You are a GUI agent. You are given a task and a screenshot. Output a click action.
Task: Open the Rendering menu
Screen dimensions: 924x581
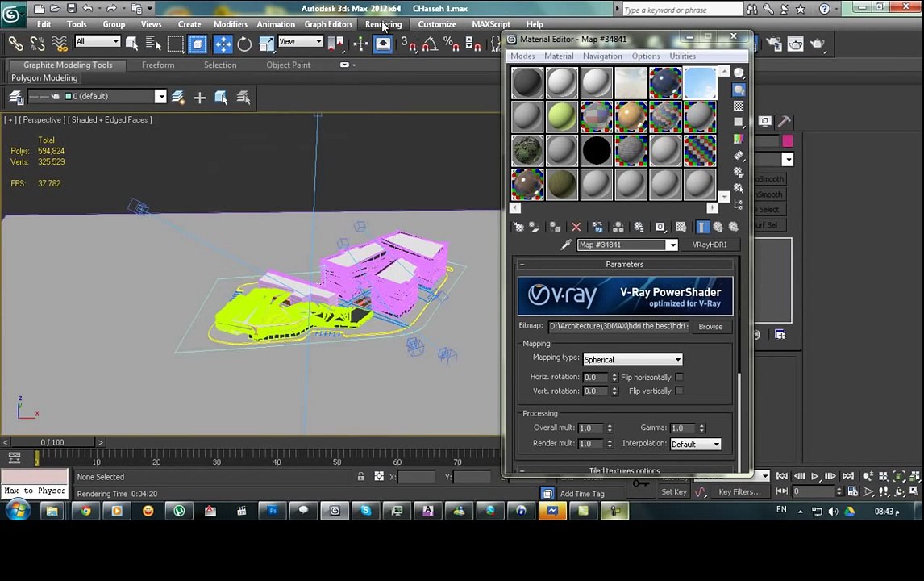coord(384,24)
